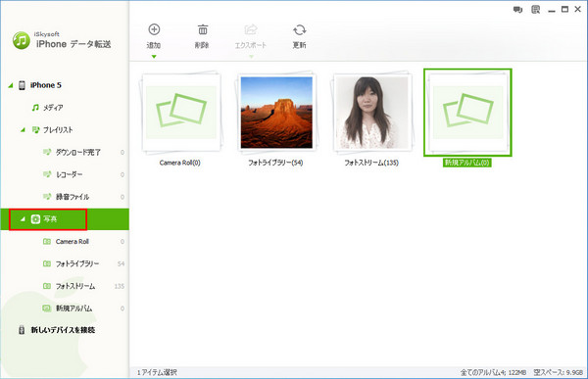
Task: Click the プレイリスト playlist icon
Action: [36, 129]
